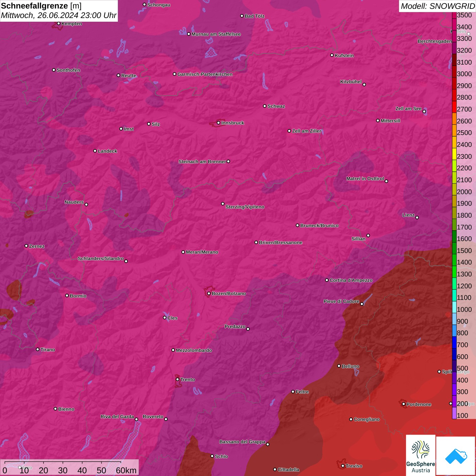This screenshot has height=476, width=476.
Task: Click the Kempten city marker
Action: click(x=59, y=23)
